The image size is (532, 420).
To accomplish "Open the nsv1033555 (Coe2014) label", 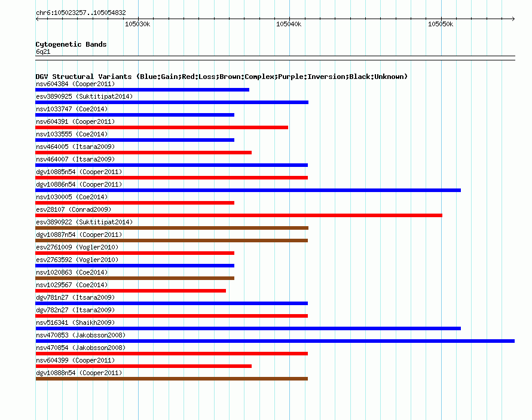I will point(72,134).
